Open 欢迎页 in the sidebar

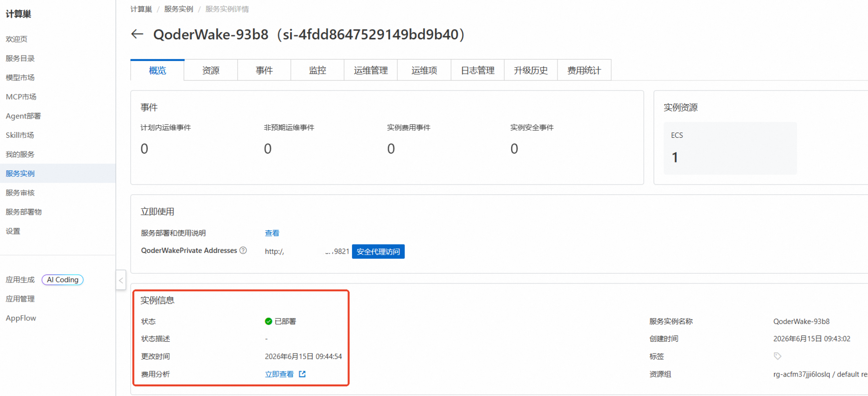pos(16,39)
